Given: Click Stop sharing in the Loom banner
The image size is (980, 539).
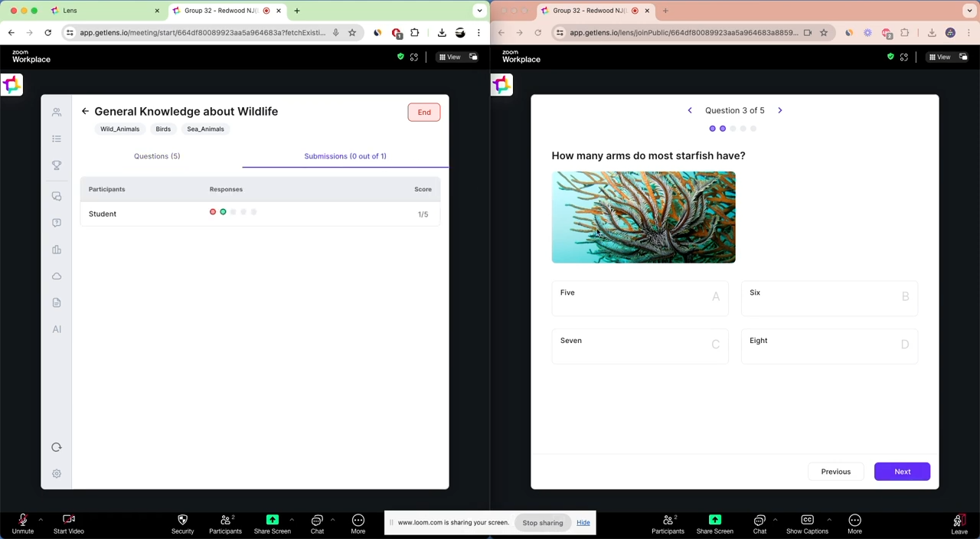Looking at the screenshot, I should pyautogui.click(x=542, y=522).
